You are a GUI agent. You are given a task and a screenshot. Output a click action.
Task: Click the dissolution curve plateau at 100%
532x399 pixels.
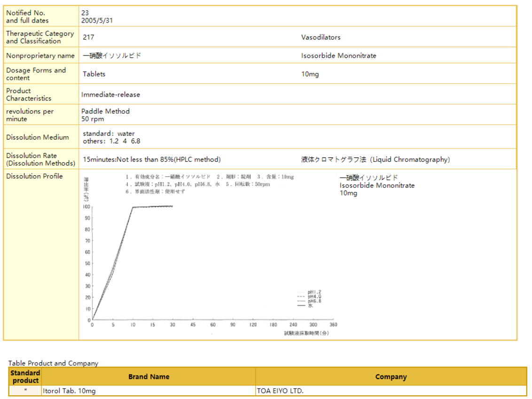point(153,206)
